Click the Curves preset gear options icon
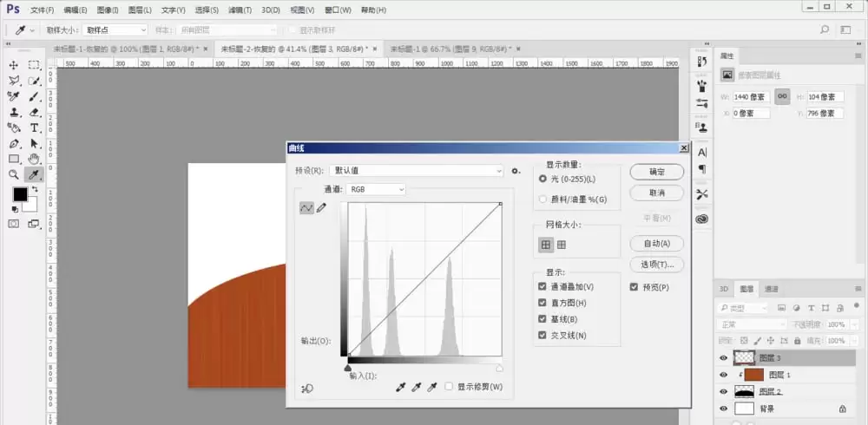This screenshot has width=868, height=425. click(516, 171)
